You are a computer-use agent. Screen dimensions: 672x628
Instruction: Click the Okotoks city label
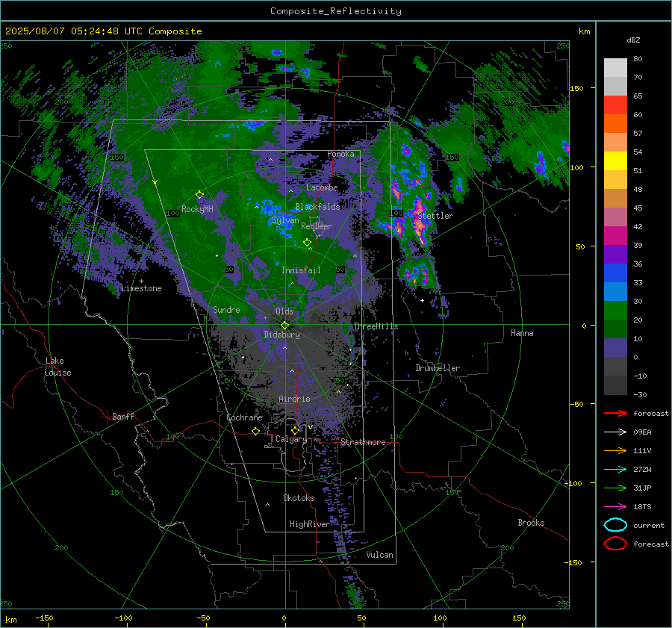299,498
